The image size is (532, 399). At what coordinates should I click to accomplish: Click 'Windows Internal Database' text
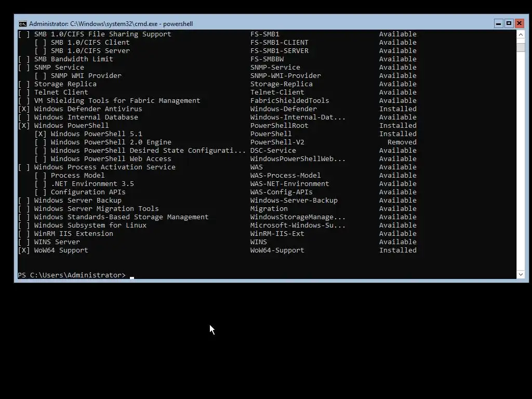coord(86,117)
